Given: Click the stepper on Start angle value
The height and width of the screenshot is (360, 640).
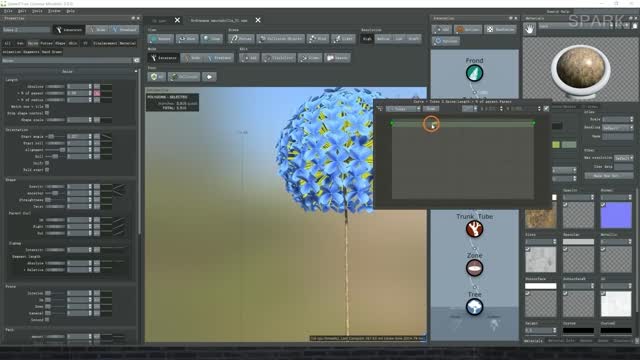Looking at the screenshot, I should 90,136.
